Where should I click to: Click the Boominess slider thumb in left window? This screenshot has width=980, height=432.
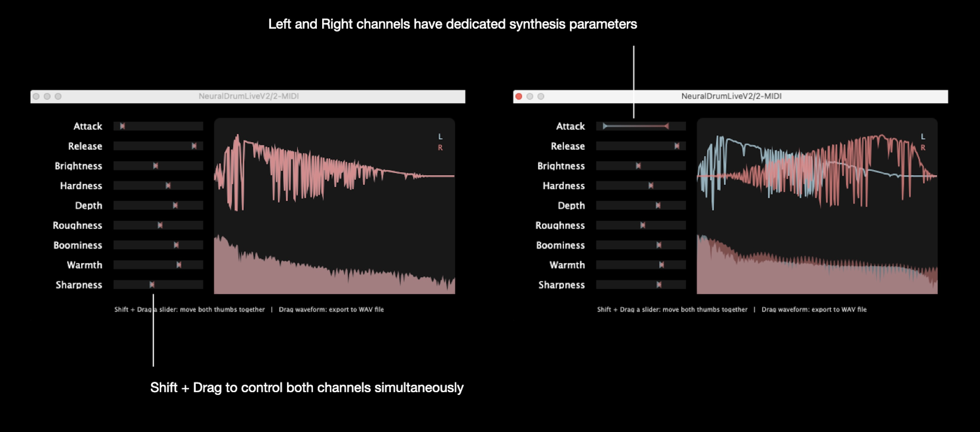point(176,245)
